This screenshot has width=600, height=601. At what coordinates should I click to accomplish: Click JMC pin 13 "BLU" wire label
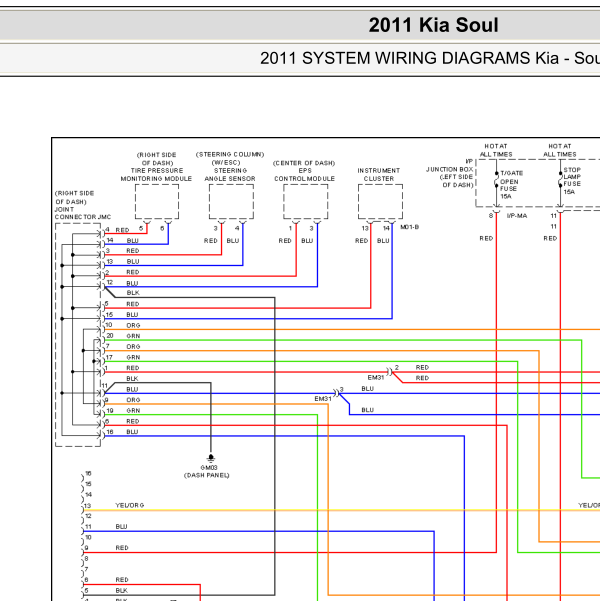point(133,261)
